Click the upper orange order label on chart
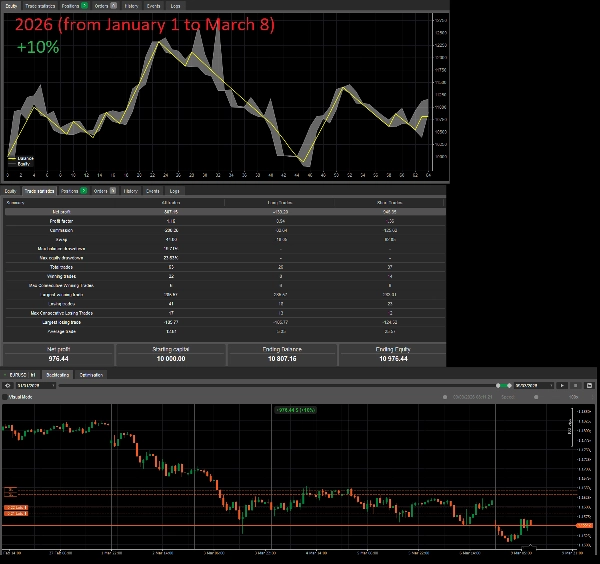Viewport: 600px width, 564px height. pyautogui.click(x=16, y=507)
